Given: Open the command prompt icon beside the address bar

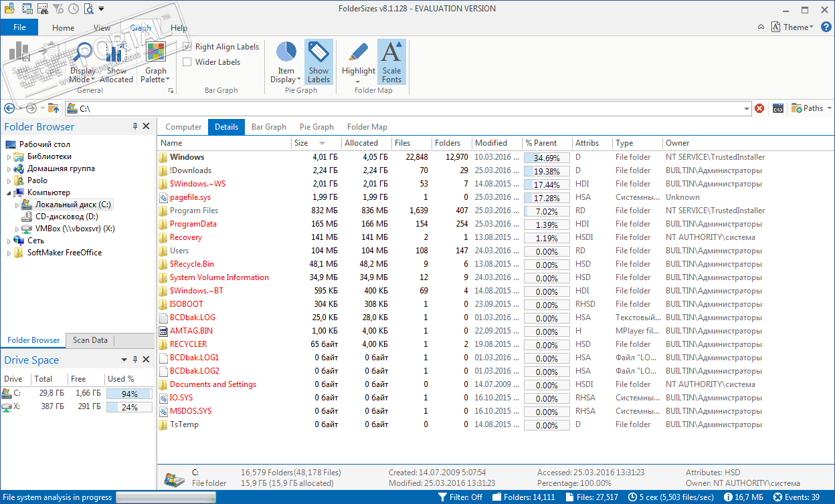Looking at the screenshot, I should 777,108.
